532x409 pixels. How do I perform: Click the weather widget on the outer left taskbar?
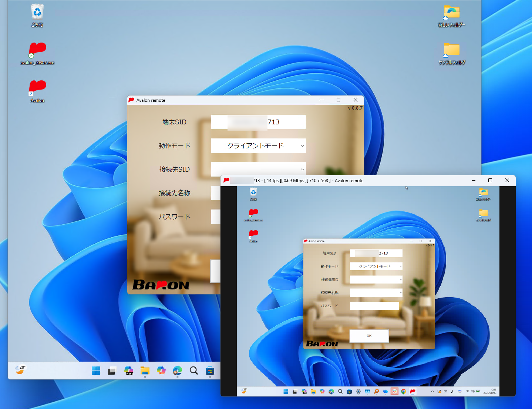coord(20,370)
